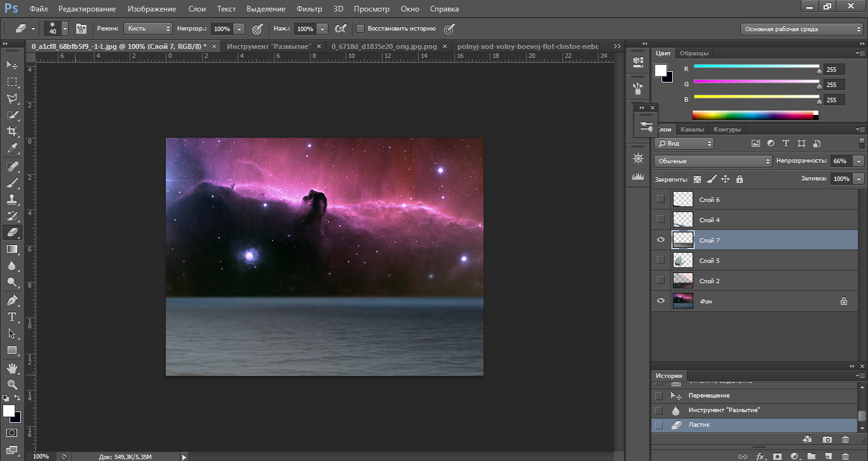
Task: Select the Polygonal Lasso tool
Action: point(11,98)
